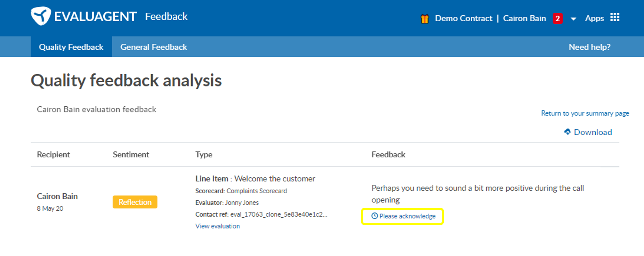Click the 8 May 20 date
644x256 pixels.
(x=50, y=208)
